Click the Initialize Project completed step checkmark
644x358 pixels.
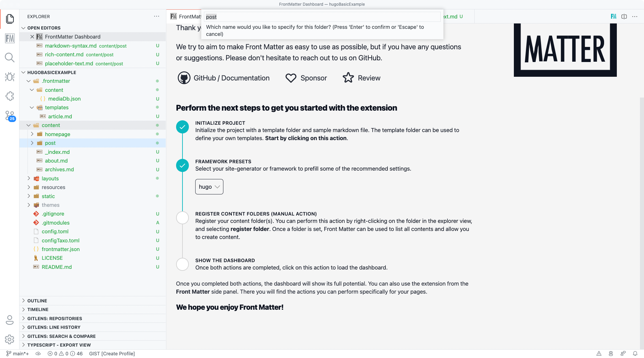(182, 127)
